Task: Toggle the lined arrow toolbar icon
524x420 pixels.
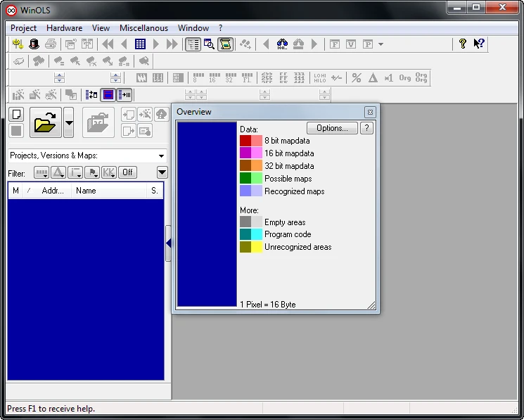Action: tap(124, 95)
